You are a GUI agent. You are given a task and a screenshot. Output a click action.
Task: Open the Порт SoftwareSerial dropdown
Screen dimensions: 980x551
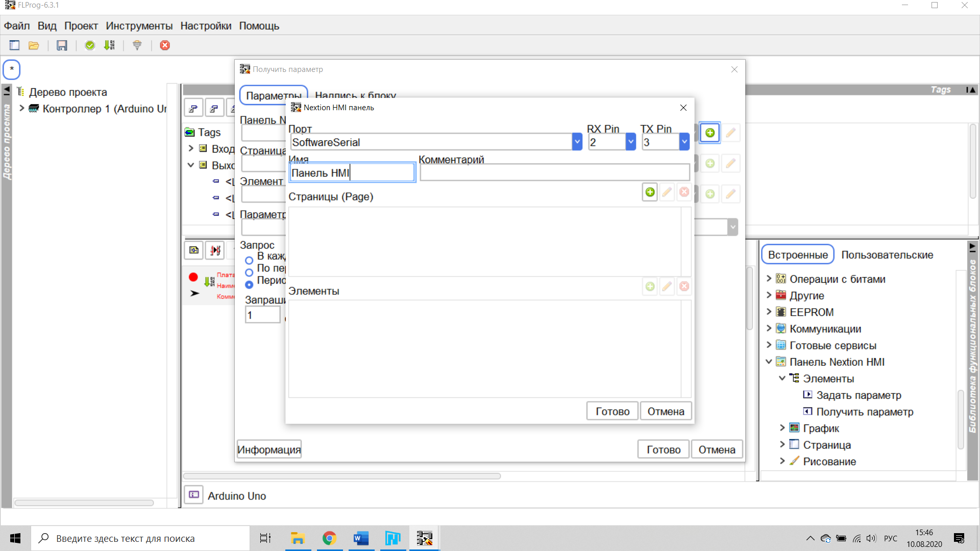point(577,142)
